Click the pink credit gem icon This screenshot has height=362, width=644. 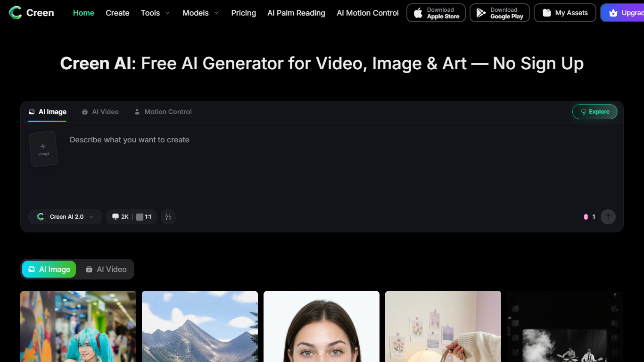click(x=586, y=217)
